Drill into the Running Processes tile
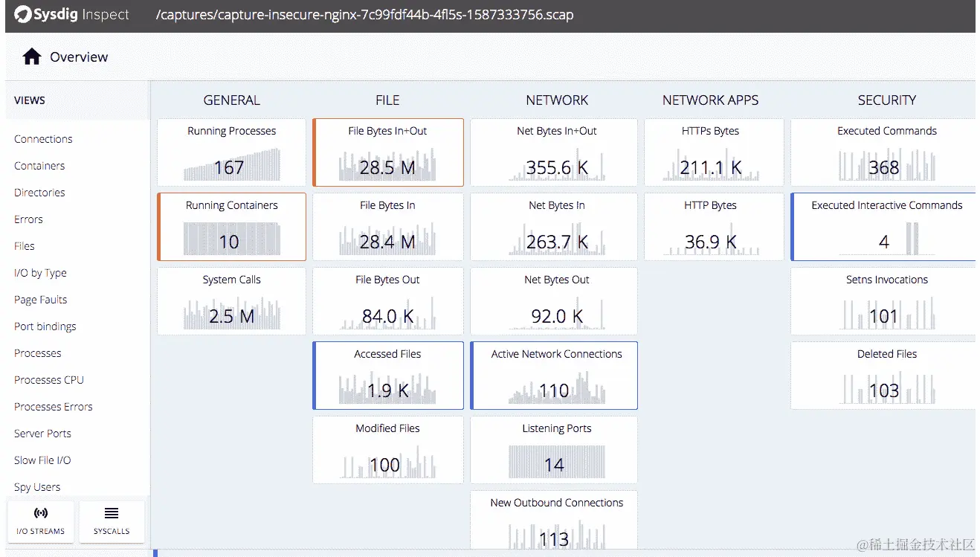The height and width of the screenshot is (557, 980). 231,152
